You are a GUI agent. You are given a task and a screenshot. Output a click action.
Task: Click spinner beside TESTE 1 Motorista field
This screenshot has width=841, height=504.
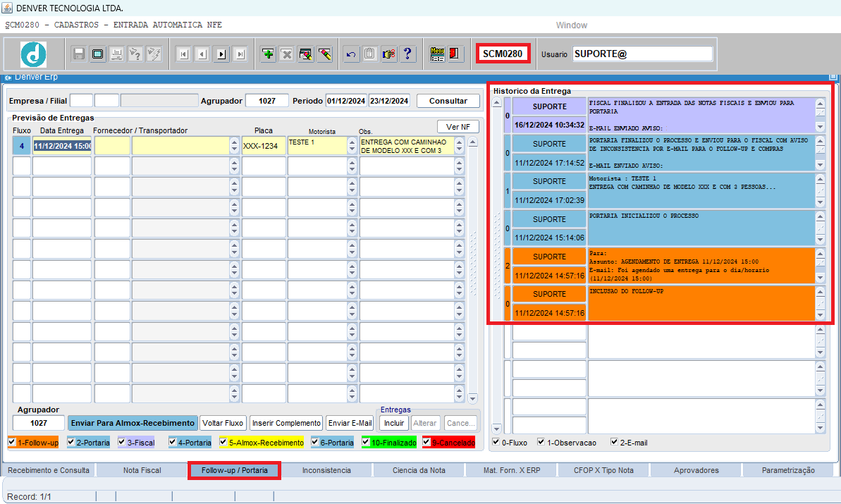tap(352, 146)
